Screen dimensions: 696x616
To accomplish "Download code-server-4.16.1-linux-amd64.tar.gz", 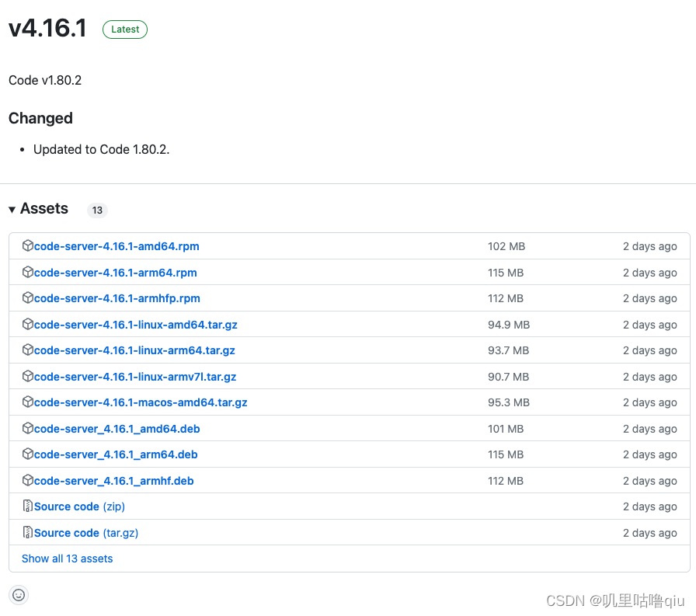I will [136, 325].
